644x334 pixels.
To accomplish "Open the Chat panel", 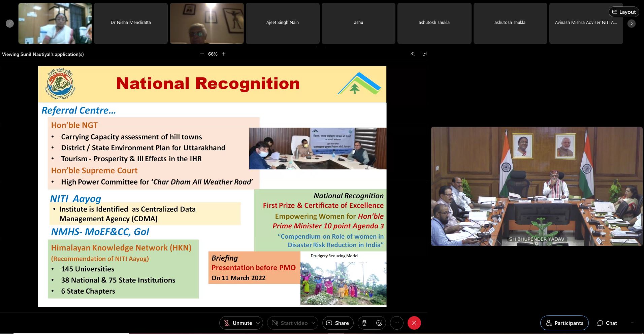I will click(x=607, y=323).
